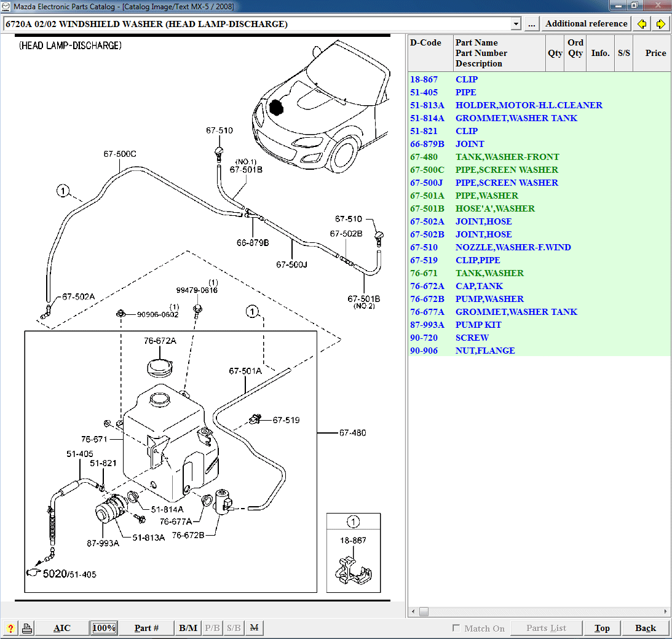Click 87-993A label in diagram
The image size is (672, 639).
tap(103, 544)
